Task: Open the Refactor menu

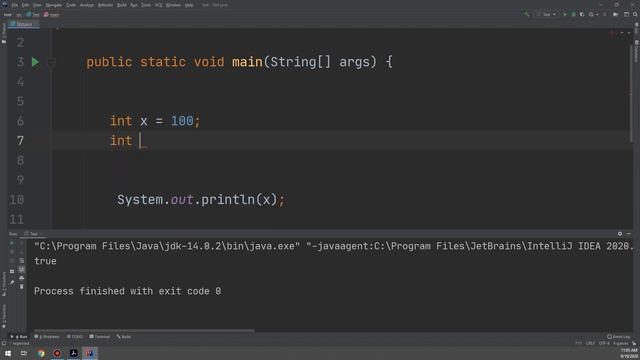Action: click(x=105, y=5)
